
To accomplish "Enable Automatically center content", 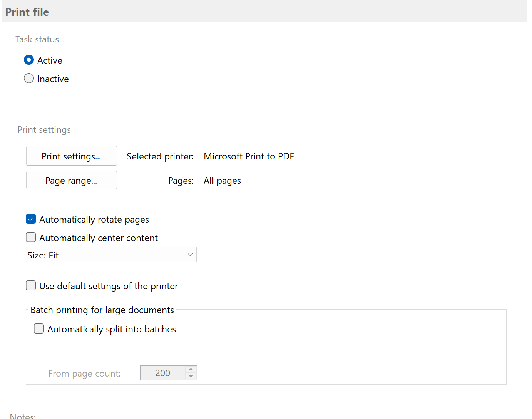I will coord(31,237).
